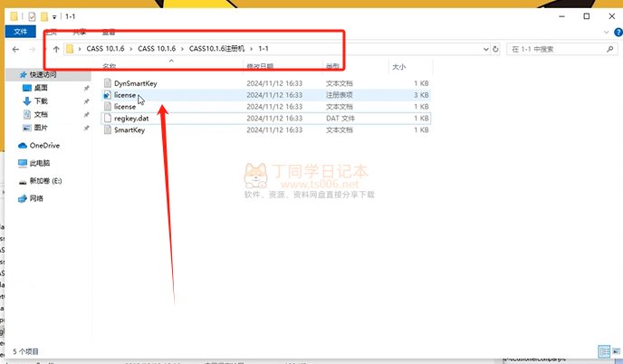Maximize the 1-1 window
This screenshot has width=623, height=364.
[587, 16]
